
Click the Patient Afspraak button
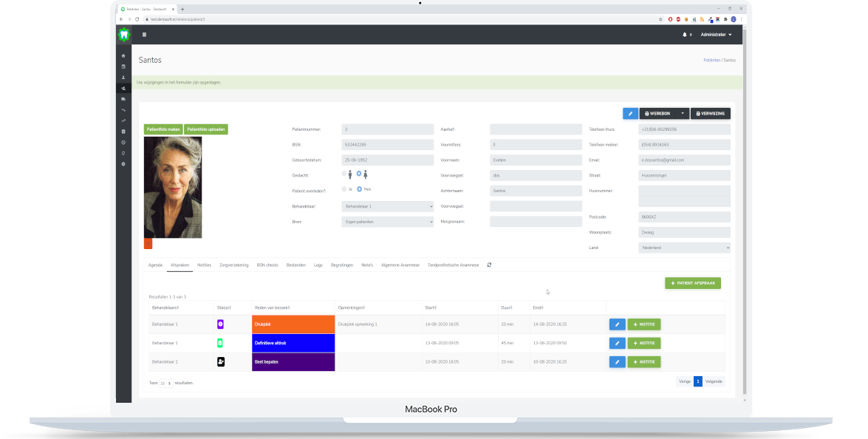coord(692,283)
